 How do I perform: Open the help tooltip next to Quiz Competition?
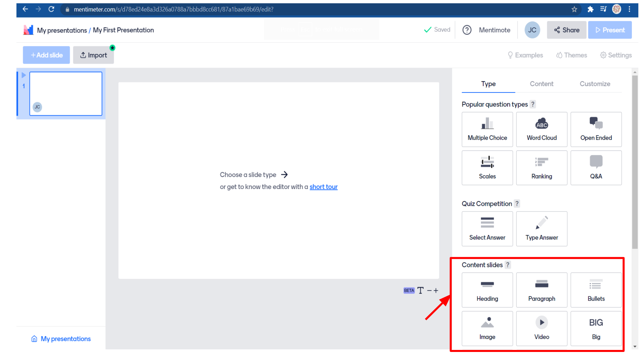click(x=517, y=203)
